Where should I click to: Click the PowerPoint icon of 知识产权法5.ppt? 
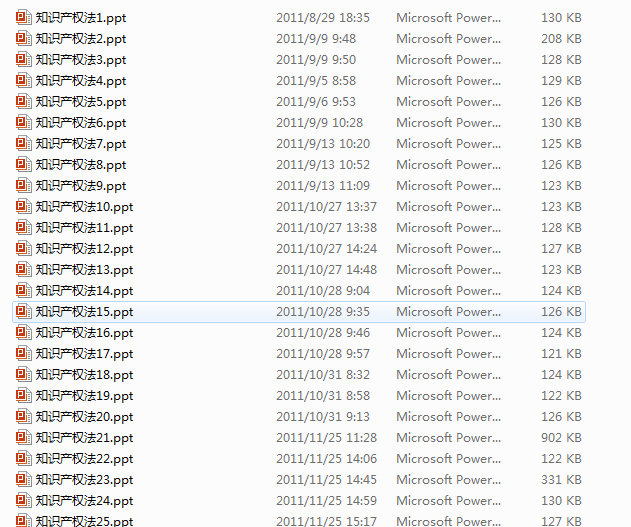coord(24,101)
